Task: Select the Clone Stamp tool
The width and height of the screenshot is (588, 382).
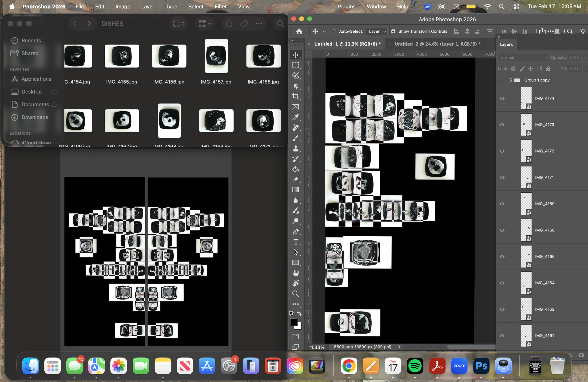Action: (295, 148)
